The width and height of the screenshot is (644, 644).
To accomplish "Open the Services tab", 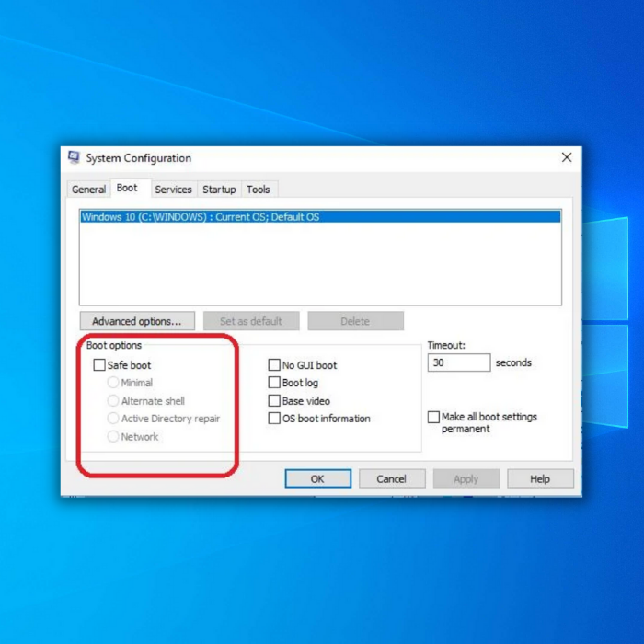I will (173, 190).
